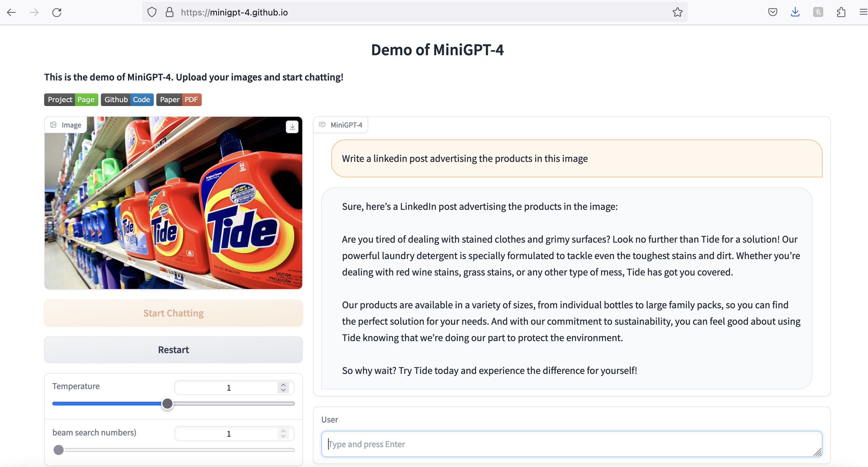Increase beam search numbers with up arrow
Image resolution: width=868 pixels, height=467 pixels.
point(284,431)
